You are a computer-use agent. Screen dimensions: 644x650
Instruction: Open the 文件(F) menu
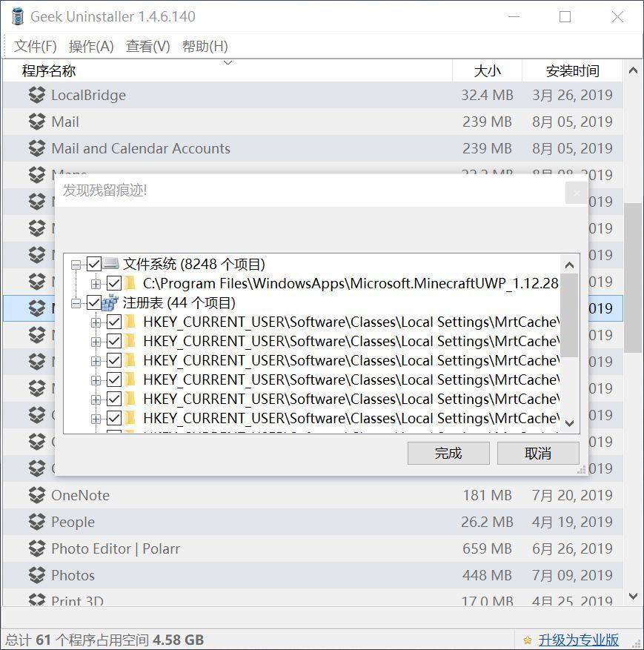[x=36, y=46]
